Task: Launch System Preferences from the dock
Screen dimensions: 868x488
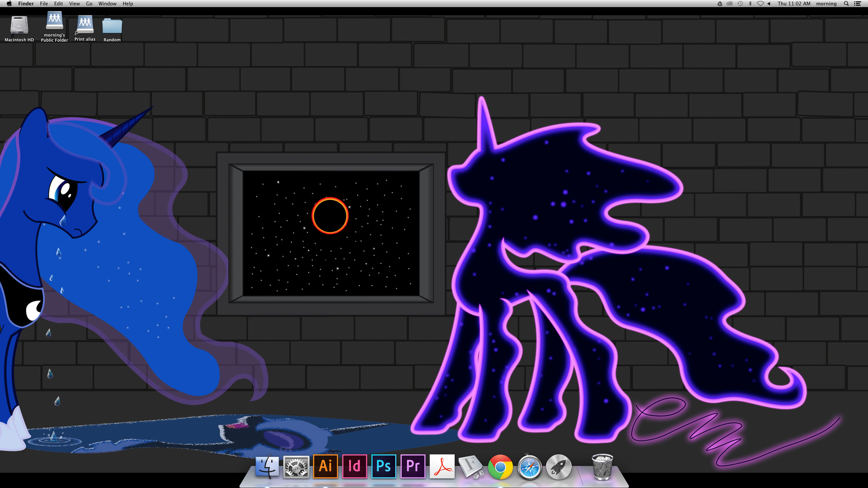Action: (296, 467)
